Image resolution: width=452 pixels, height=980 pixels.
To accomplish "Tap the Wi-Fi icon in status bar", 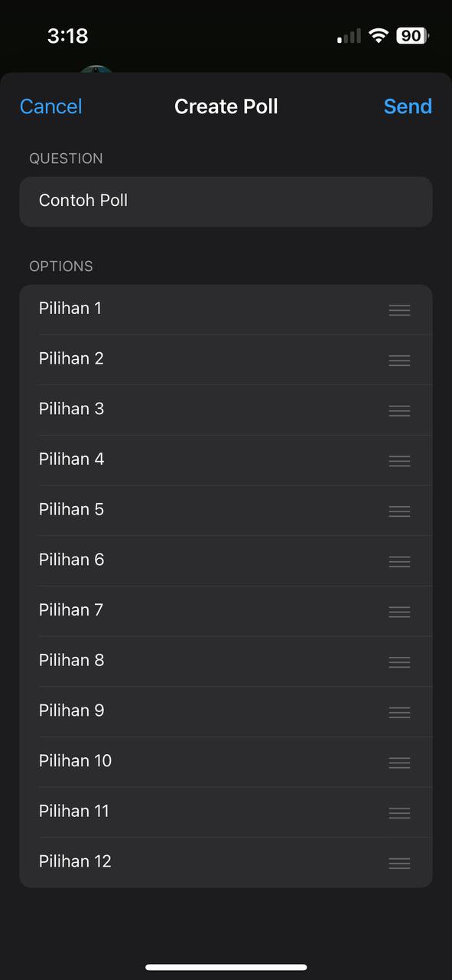I will click(378, 35).
